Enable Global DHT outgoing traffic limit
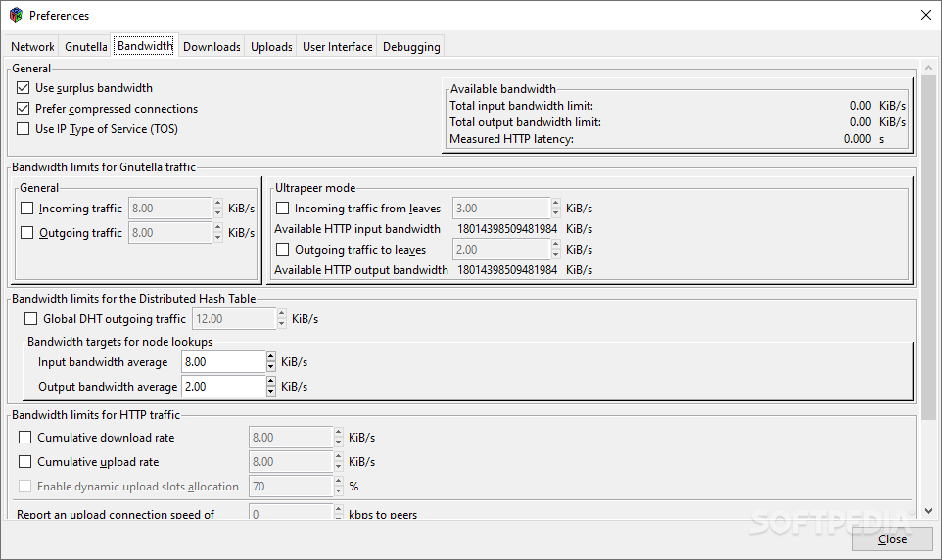Screen dimensions: 942x560 [30, 318]
